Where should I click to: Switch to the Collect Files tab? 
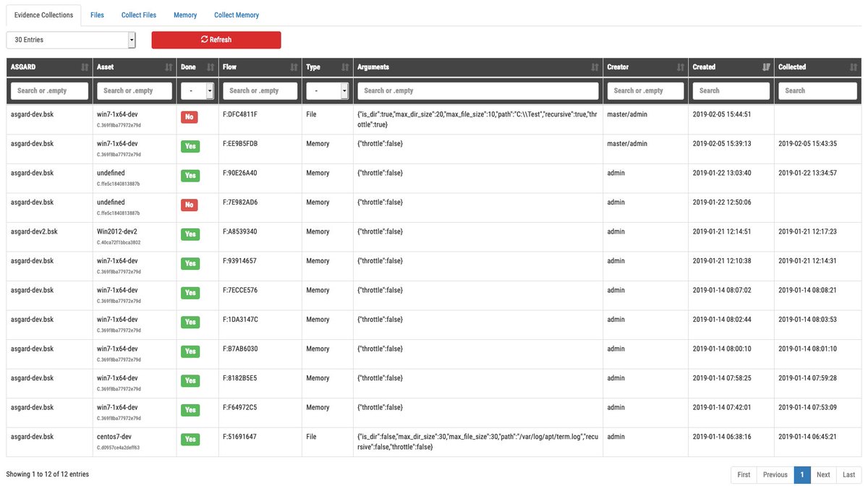(138, 14)
